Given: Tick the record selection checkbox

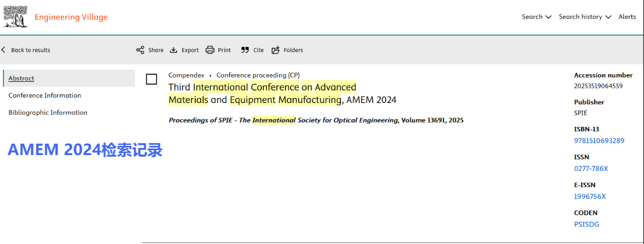Looking at the screenshot, I should [x=152, y=80].
